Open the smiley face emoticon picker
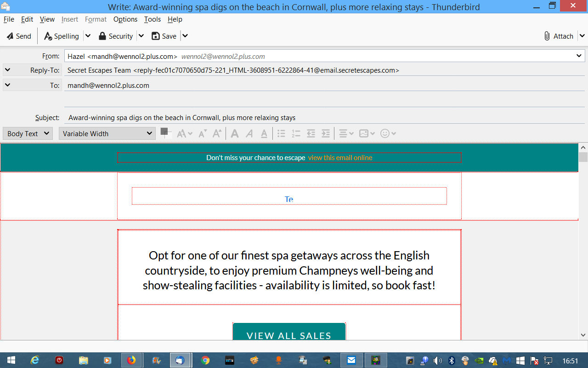The height and width of the screenshot is (368, 588). pos(388,133)
